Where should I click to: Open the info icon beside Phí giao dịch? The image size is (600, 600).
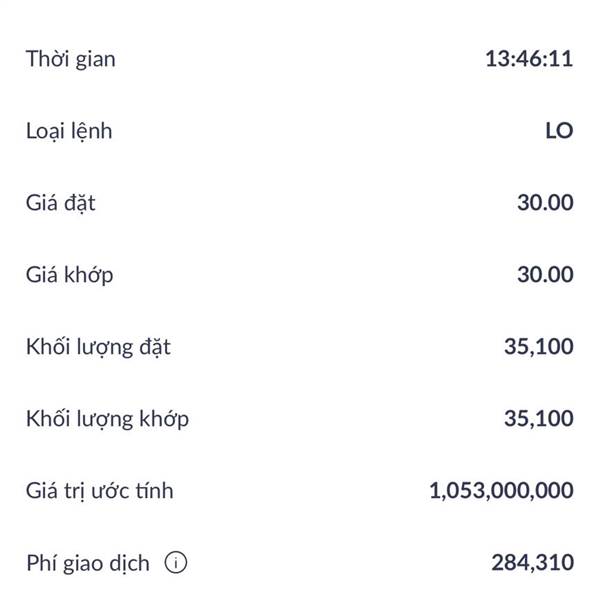176,562
